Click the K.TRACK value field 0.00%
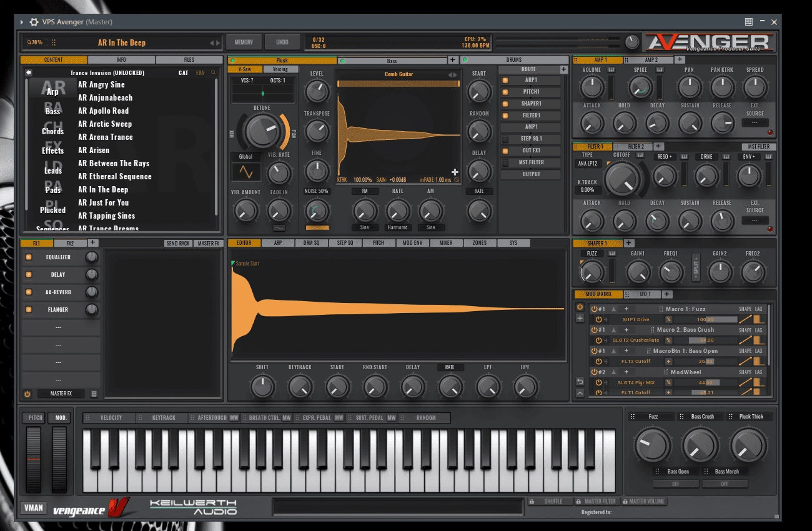The height and width of the screenshot is (531, 812). click(x=588, y=189)
